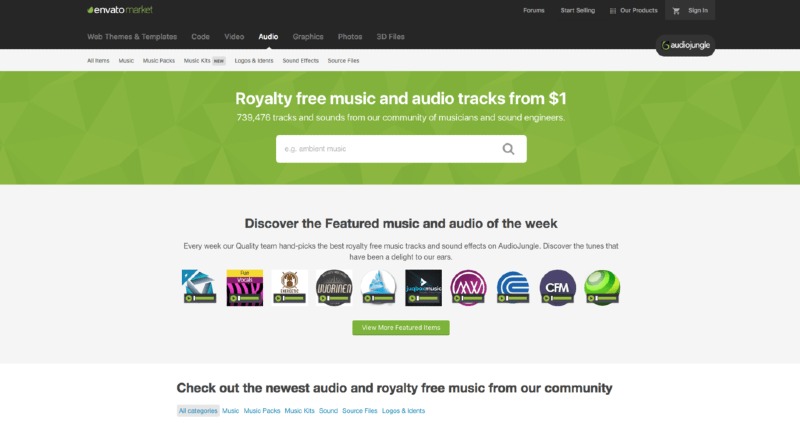Click the Sign In link
The width and height of the screenshot is (800, 423).
(697, 10)
